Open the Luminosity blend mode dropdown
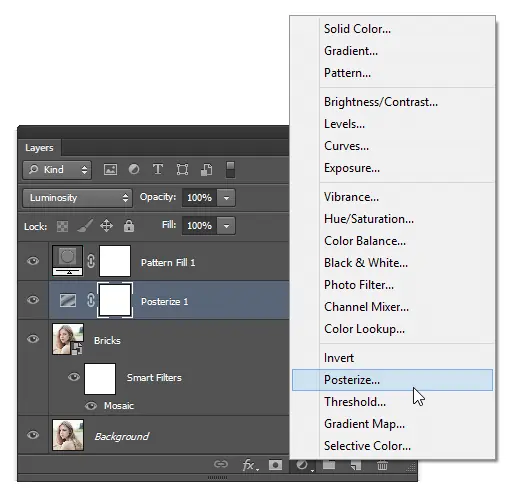The height and width of the screenshot is (503, 512). click(x=77, y=198)
